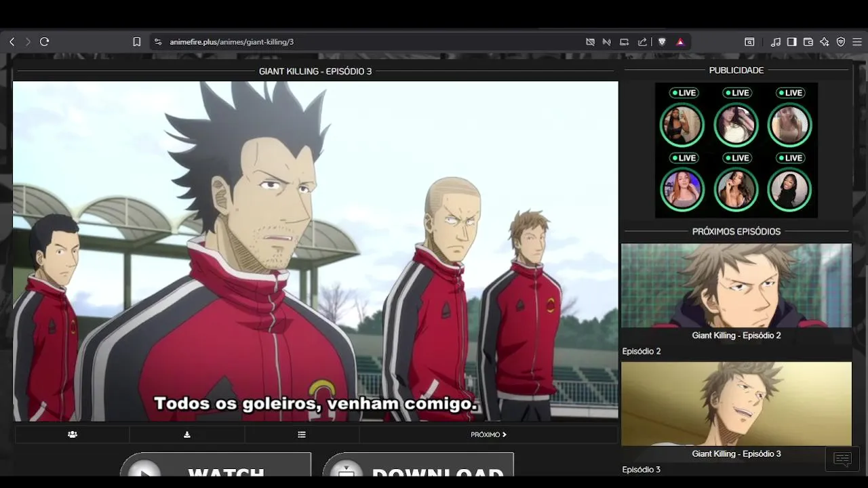Click the 'GIANT KILLING - EPISÓDIO 3' heading
The height and width of the screenshot is (488, 868).
(x=315, y=71)
